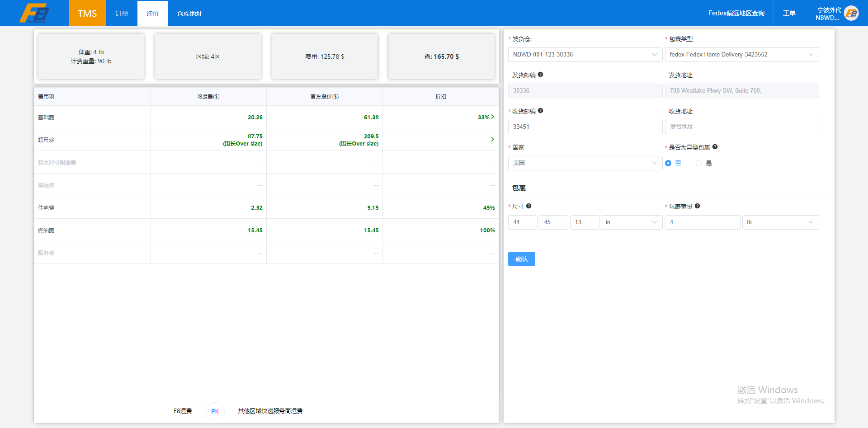Open the 仓库地址 menu tab
The image size is (868, 428).
click(x=190, y=13)
